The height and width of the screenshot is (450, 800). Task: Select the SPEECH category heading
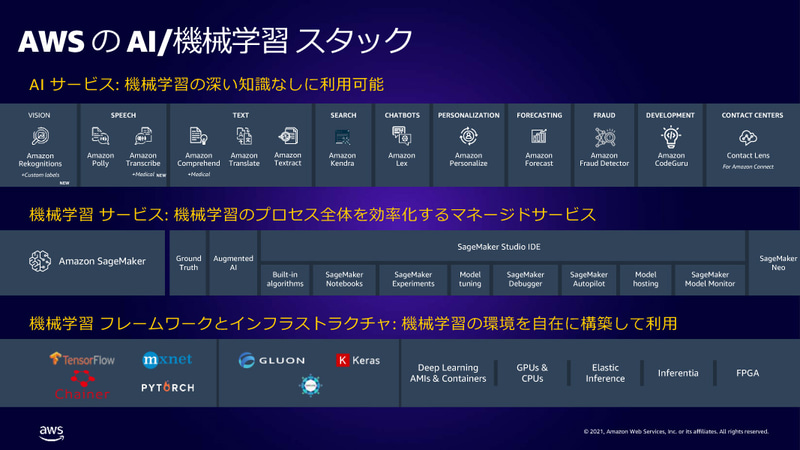pos(123,115)
